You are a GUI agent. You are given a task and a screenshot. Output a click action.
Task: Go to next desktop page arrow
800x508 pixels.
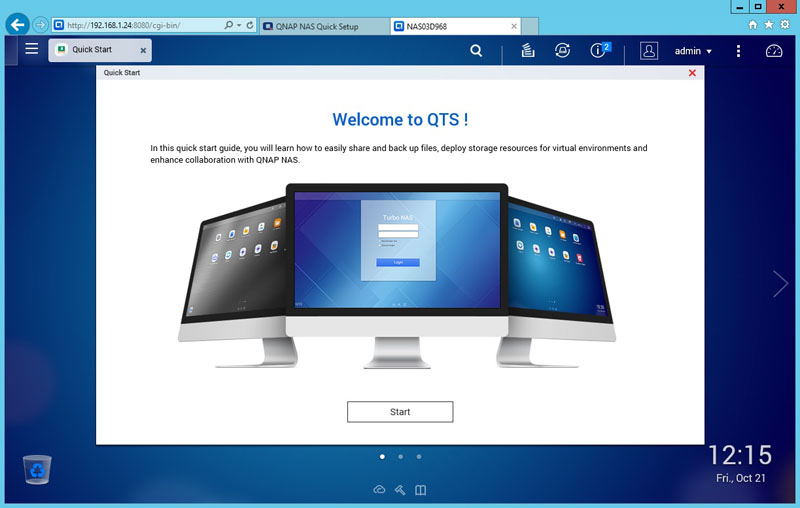780,284
